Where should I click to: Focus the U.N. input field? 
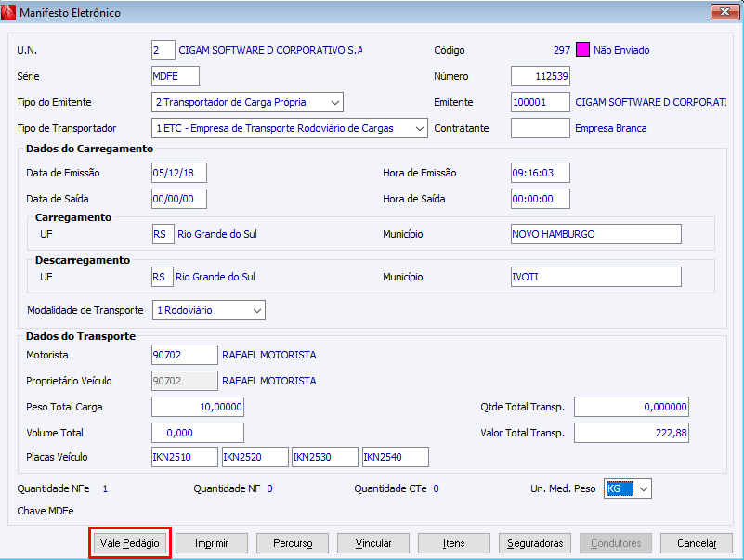[163, 50]
